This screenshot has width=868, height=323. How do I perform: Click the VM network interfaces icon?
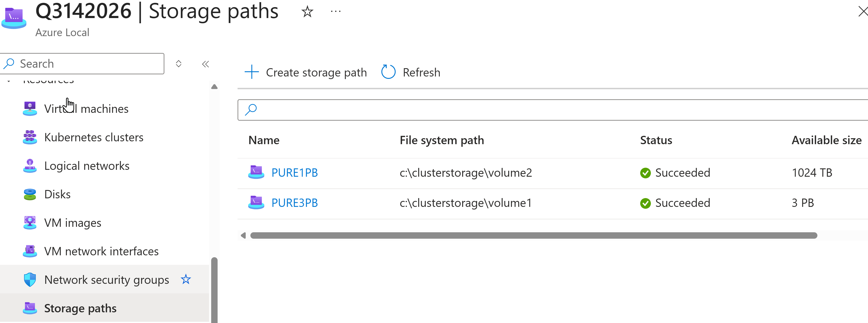[x=30, y=251]
